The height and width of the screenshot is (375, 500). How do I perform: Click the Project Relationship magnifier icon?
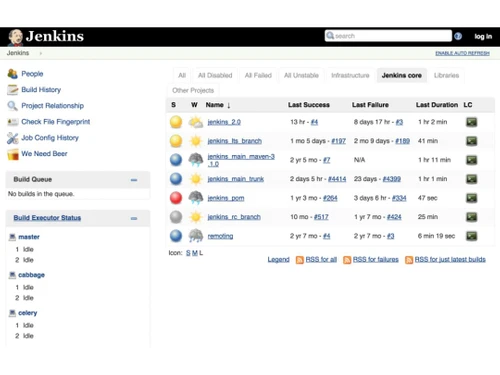click(13, 106)
